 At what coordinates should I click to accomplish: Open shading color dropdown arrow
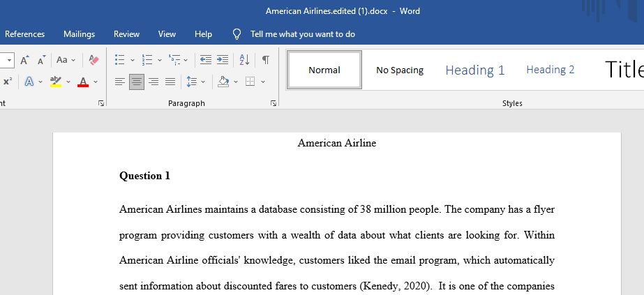pos(236,82)
